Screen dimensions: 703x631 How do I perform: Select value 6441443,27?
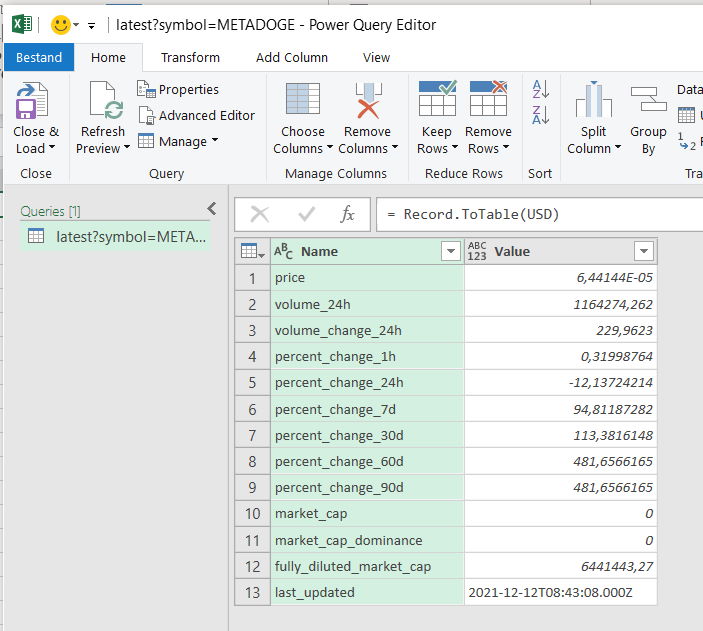point(561,566)
